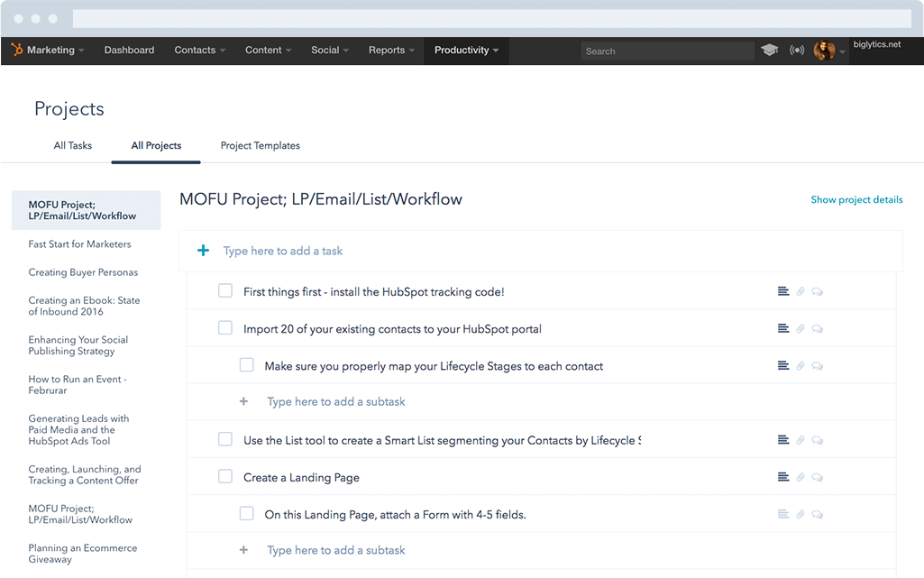Open HubSpot Academy graduation cap icon
Screen dimensions: 924x578
click(769, 50)
